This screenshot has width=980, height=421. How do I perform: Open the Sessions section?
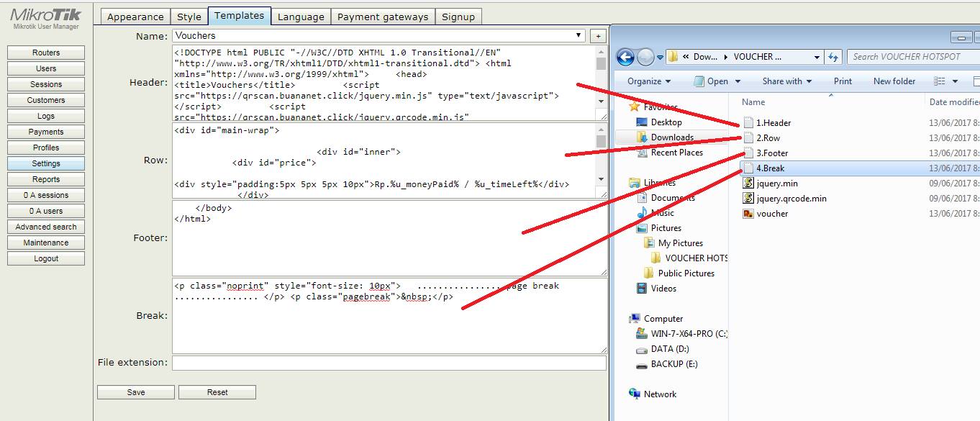pos(46,84)
